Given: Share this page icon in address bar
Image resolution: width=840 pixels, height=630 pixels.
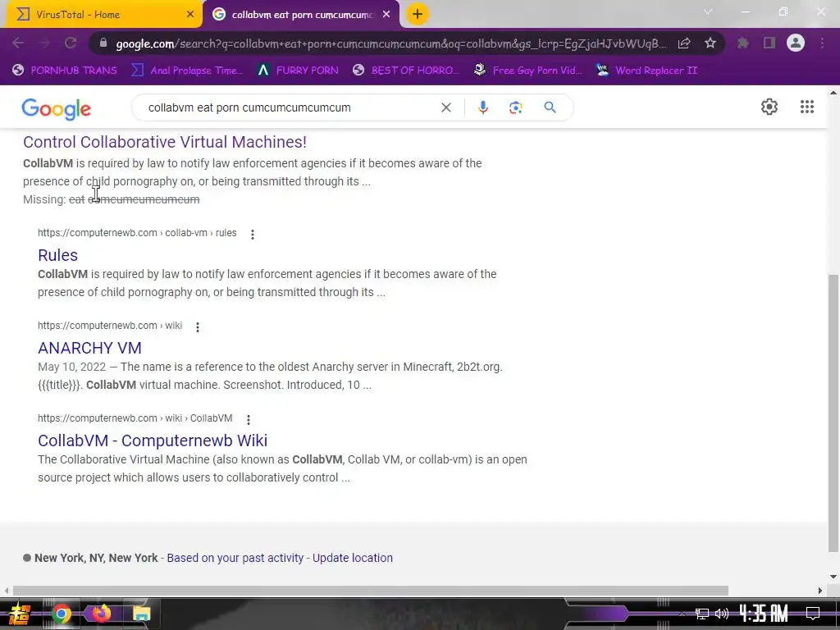Looking at the screenshot, I should pos(684,43).
